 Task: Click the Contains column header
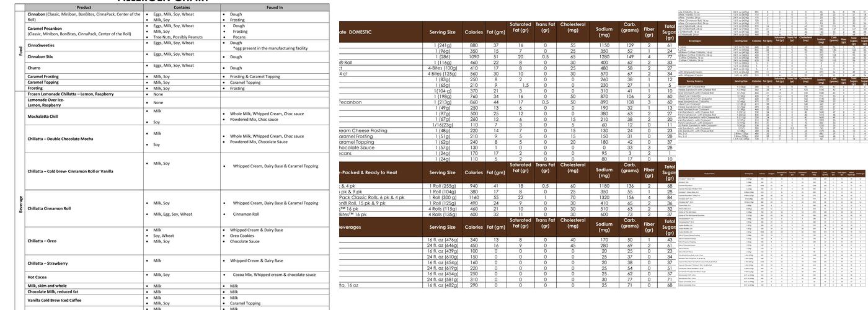pos(182,7)
